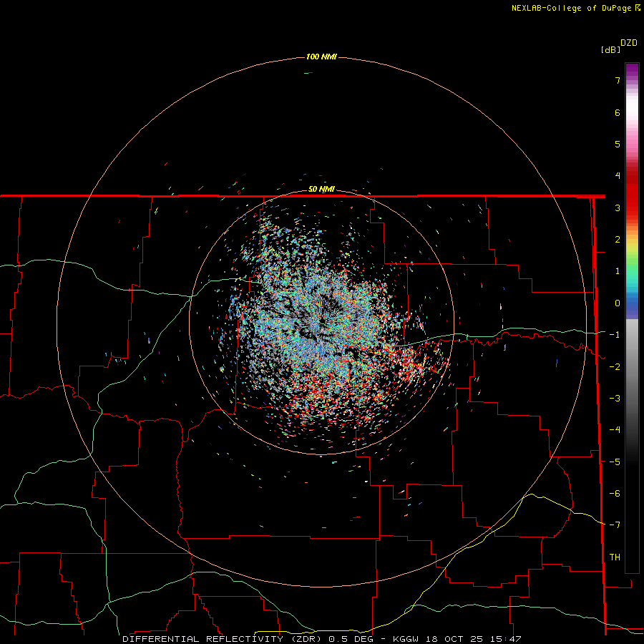The image size is (644, 644).
Task: Click the -5 value on the color scale
Action: pyautogui.click(x=615, y=462)
